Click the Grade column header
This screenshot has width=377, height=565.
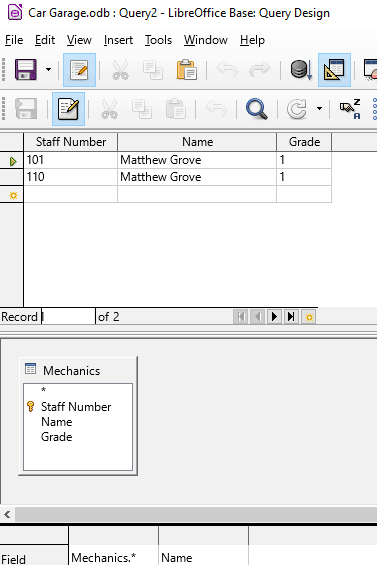pos(304,142)
